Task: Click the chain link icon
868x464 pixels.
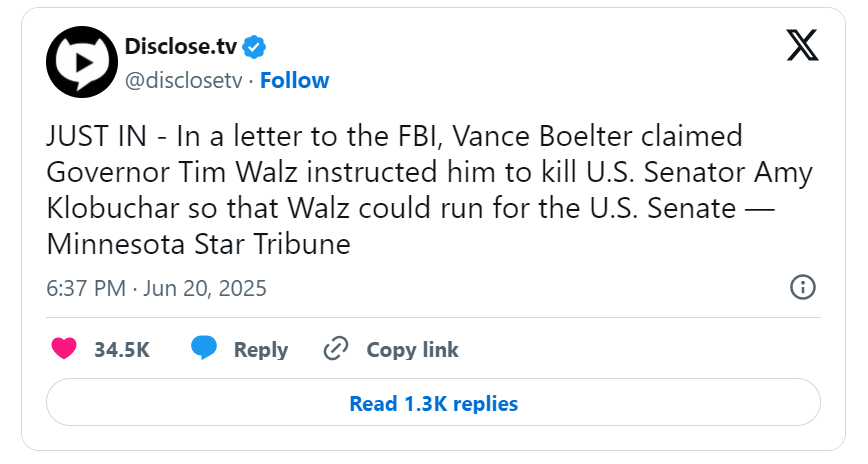Action: click(336, 349)
